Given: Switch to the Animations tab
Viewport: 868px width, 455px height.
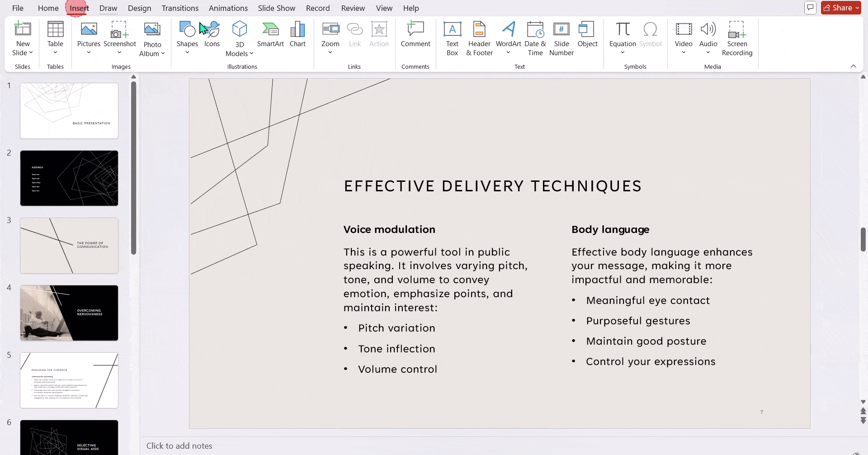Looking at the screenshot, I should coord(228,8).
